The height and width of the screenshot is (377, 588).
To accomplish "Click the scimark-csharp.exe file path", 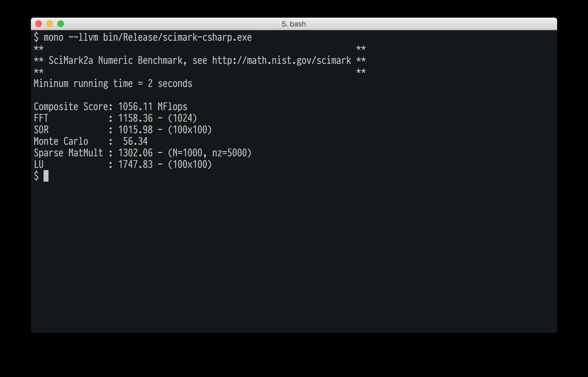I will [x=177, y=38].
